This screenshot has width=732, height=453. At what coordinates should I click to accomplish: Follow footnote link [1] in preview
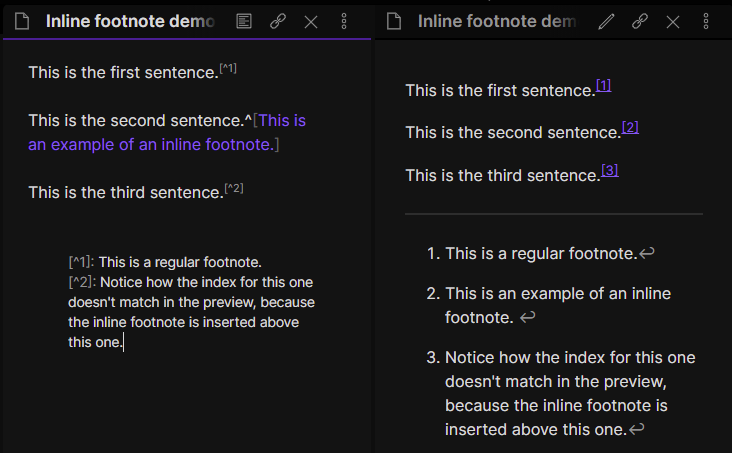pyautogui.click(x=604, y=85)
